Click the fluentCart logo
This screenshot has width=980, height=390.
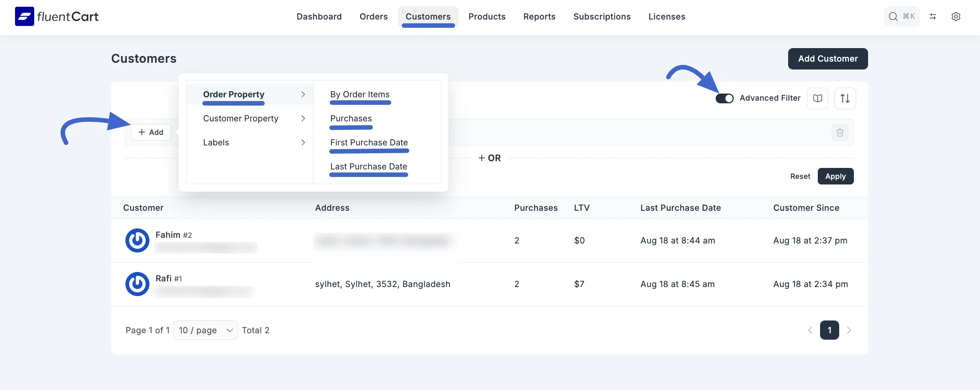[x=56, y=17]
